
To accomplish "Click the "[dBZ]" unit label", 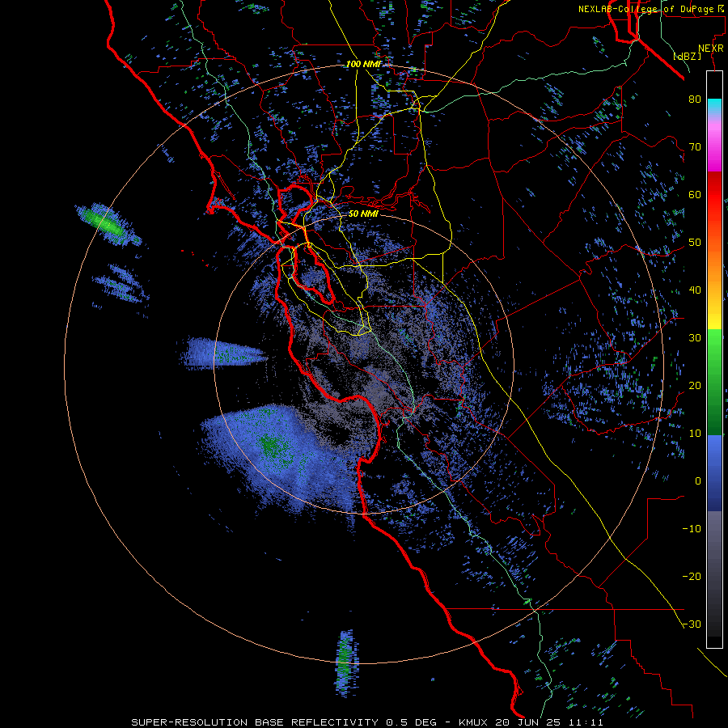I will (x=688, y=56).
